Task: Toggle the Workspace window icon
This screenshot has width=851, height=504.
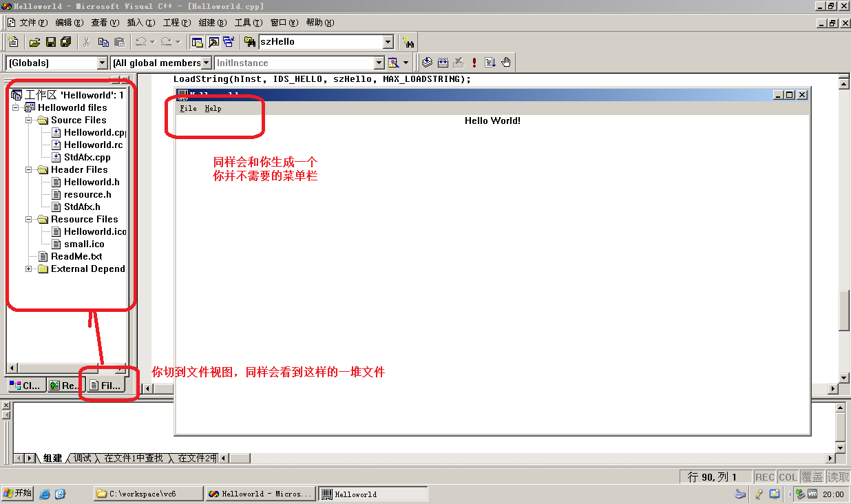Action: coord(198,42)
